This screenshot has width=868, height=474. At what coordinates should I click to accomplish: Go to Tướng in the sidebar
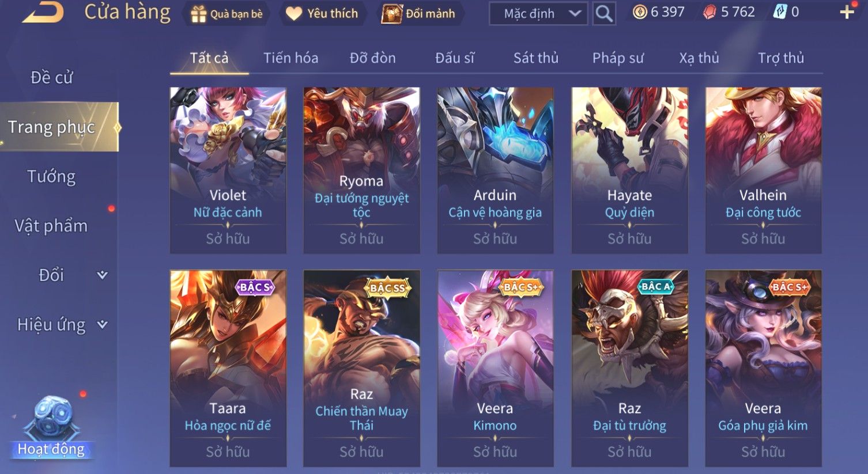pyautogui.click(x=51, y=176)
